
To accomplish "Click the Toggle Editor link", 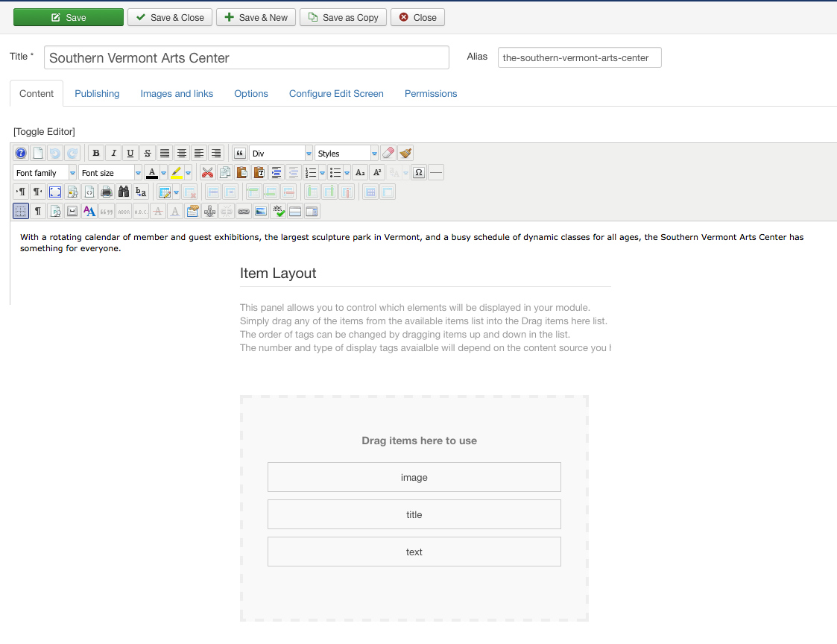I will [x=44, y=131].
